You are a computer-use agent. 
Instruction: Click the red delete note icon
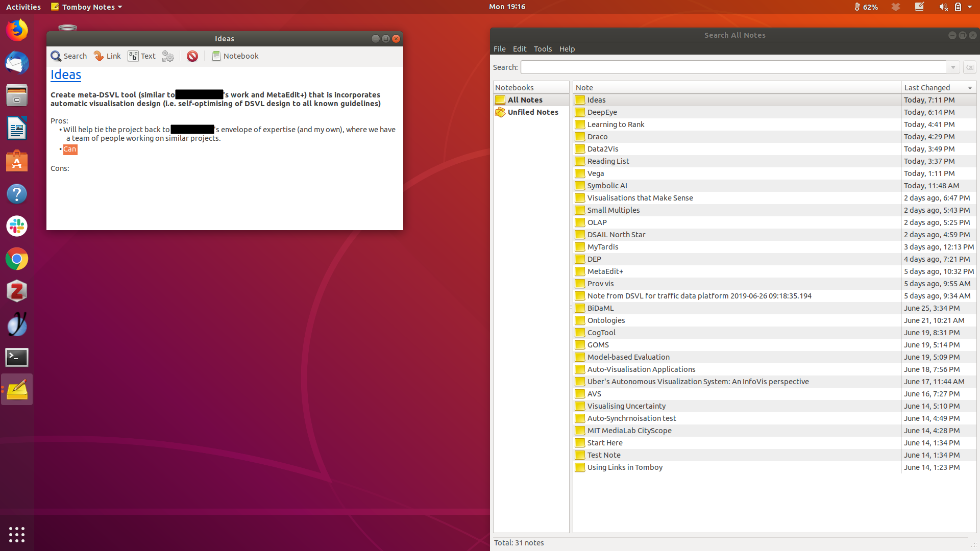point(192,56)
